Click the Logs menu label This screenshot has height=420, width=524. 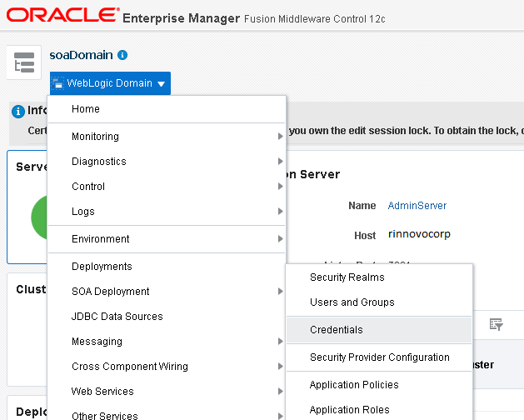click(83, 212)
